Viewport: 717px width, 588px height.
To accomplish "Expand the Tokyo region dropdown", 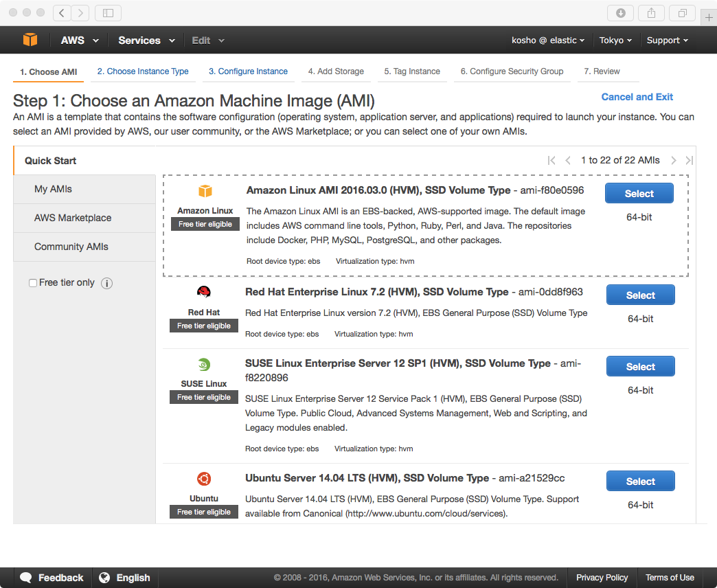I will coord(616,41).
